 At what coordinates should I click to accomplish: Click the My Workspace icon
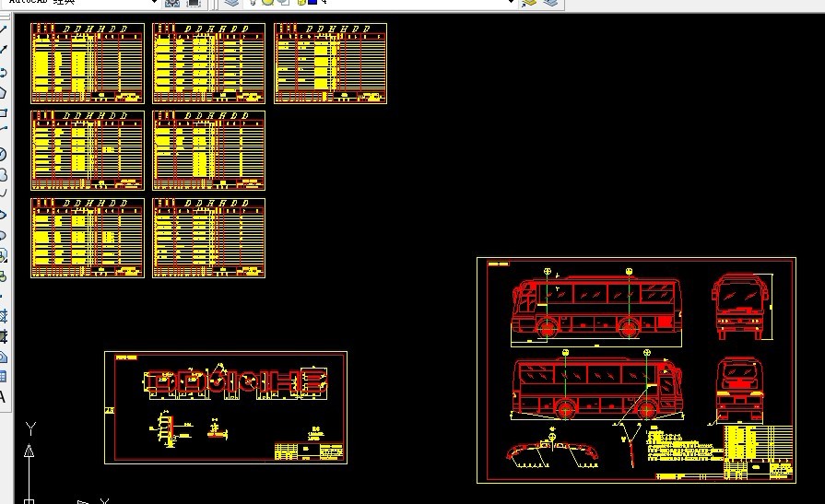[194, 3]
